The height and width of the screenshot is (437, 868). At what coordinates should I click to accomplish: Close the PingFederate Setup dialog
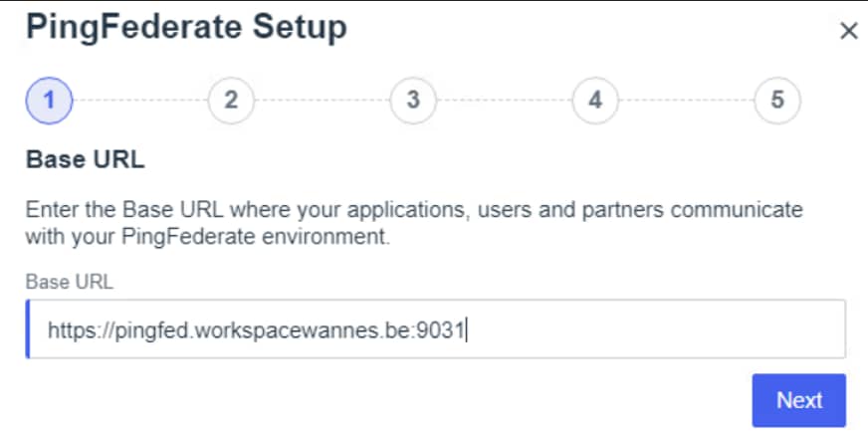coord(848,31)
